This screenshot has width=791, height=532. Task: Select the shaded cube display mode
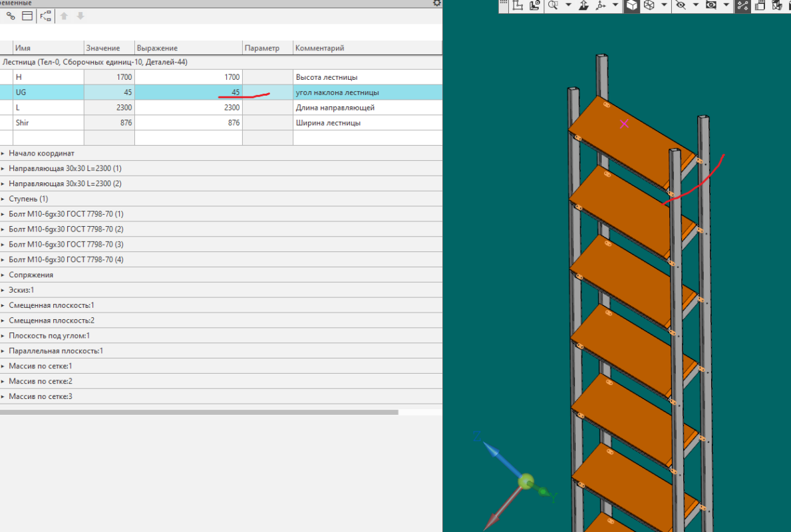click(x=632, y=5)
